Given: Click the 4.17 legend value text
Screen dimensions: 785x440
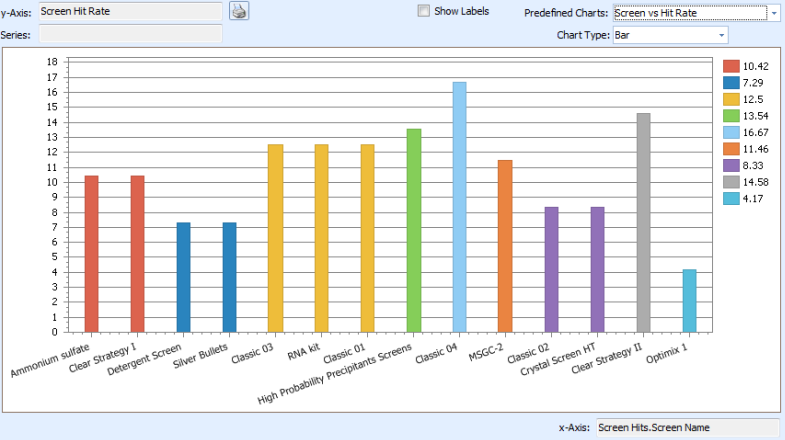Looking at the screenshot, I should [753, 198].
